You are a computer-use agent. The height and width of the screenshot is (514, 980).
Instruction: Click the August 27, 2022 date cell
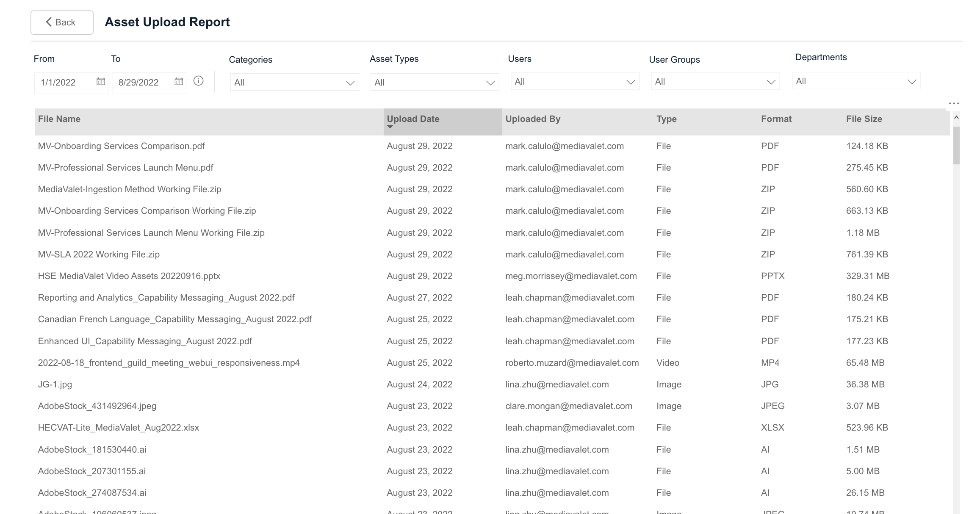420,298
